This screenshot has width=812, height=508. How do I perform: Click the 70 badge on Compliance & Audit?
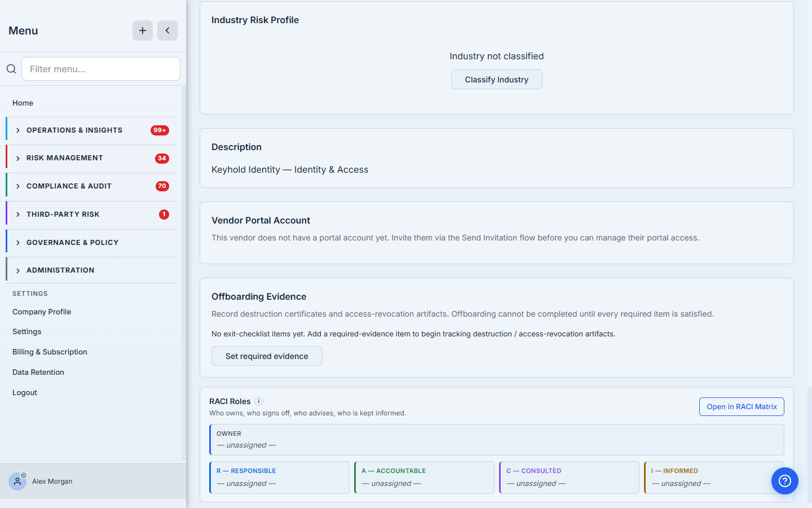coord(162,186)
